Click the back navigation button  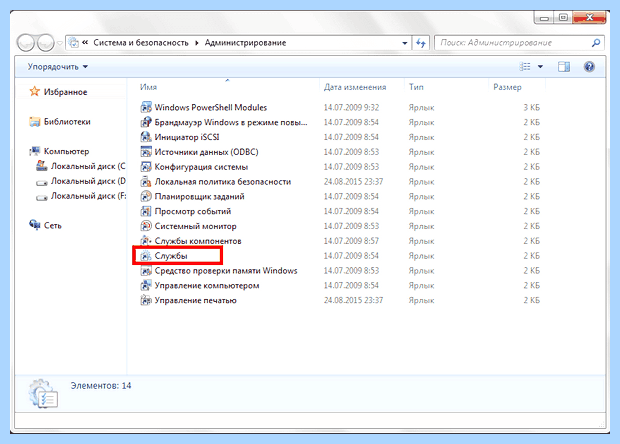point(26,43)
